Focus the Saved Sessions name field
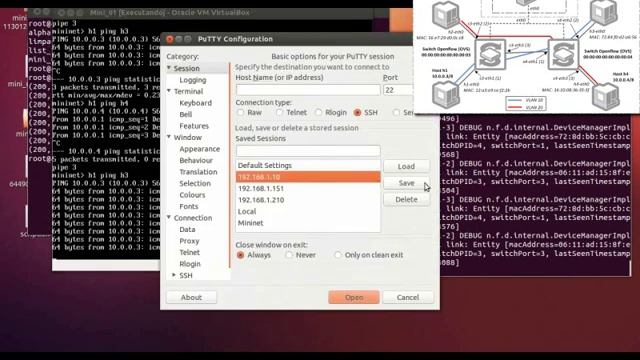The width and height of the screenshot is (640, 360). tap(308, 151)
